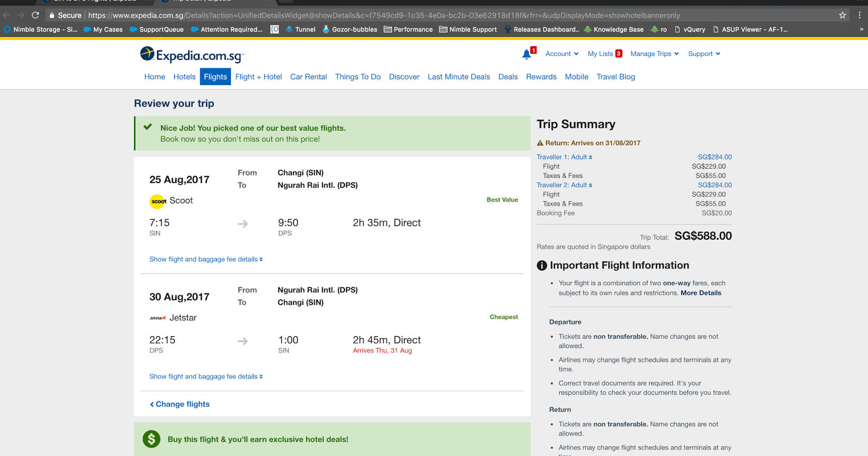The height and width of the screenshot is (456, 868).
Task: Click the Trip Total SG$588.00 amount
Action: point(703,236)
